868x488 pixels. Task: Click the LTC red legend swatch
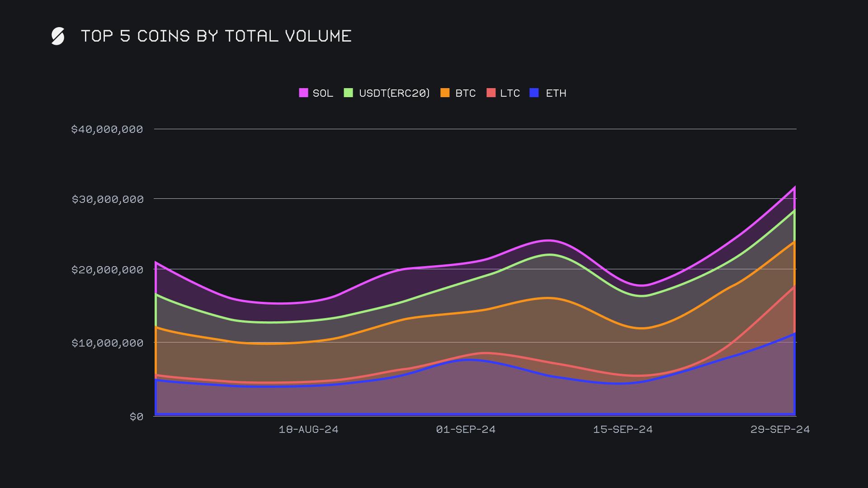(x=491, y=93)
